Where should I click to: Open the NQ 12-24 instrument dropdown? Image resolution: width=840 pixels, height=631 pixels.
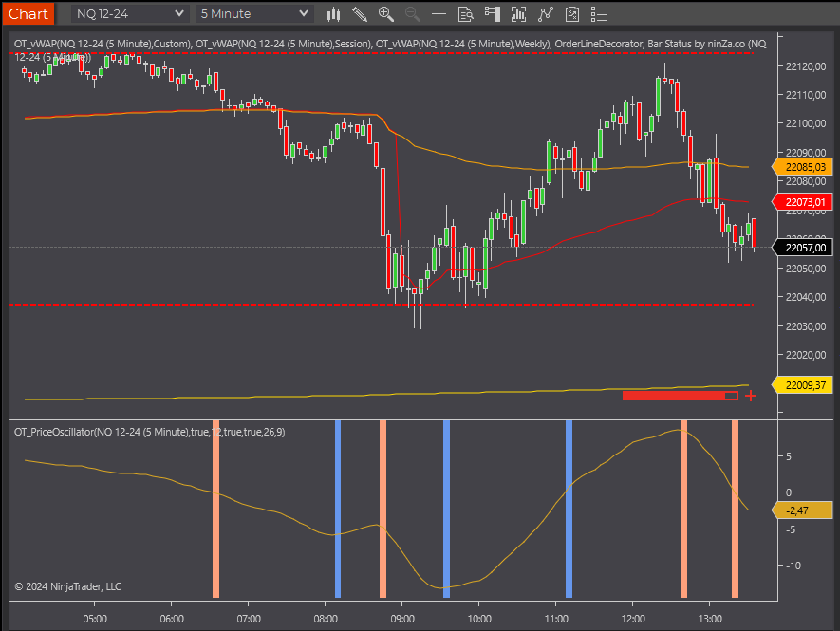(129, 13)
